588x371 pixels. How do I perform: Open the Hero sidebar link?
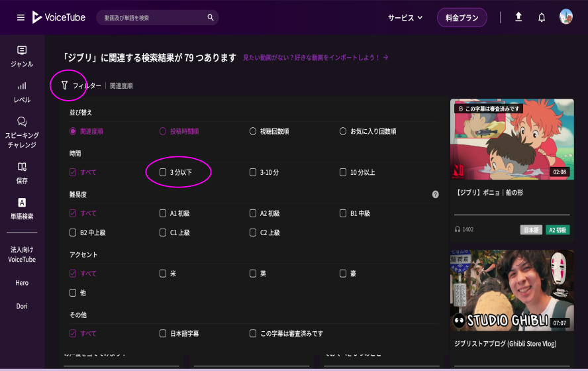coord(22,283)
